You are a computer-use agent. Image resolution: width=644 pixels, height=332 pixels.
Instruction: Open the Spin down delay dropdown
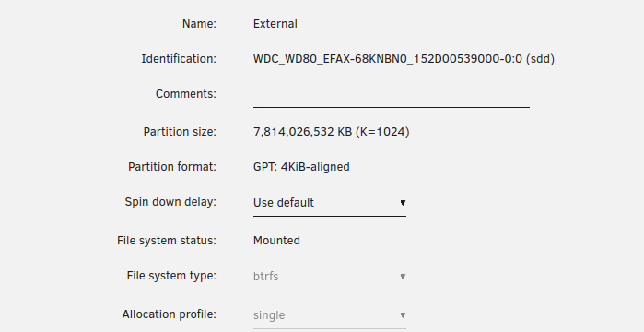coord(330,203)
